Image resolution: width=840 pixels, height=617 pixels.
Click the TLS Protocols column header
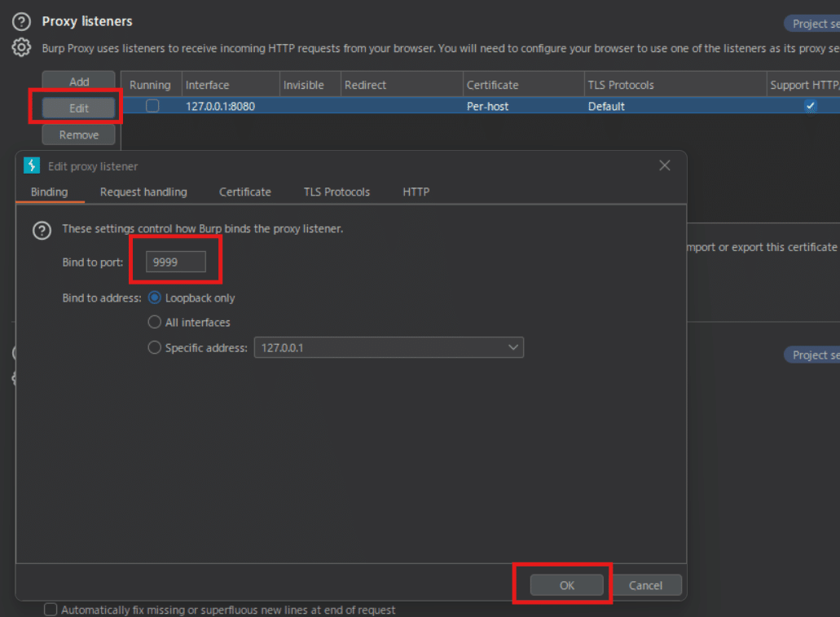(675, 85)
